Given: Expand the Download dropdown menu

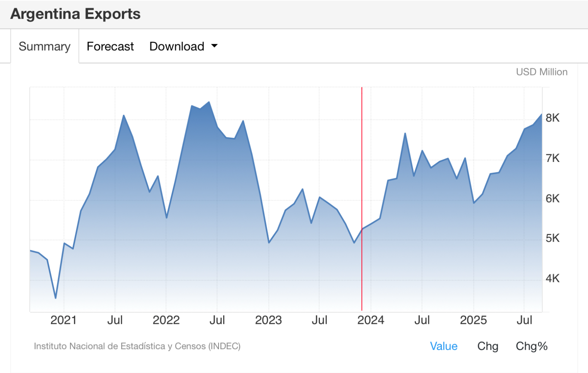Looking at the screenshot, I should 183,46.
